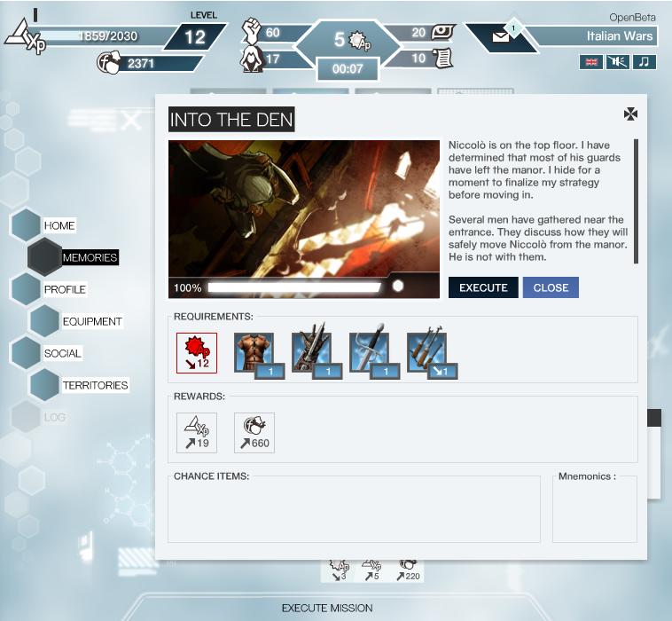672x621 pixels.
Task: Click the XP 5 reward below dialog
Action: point(372,571)
